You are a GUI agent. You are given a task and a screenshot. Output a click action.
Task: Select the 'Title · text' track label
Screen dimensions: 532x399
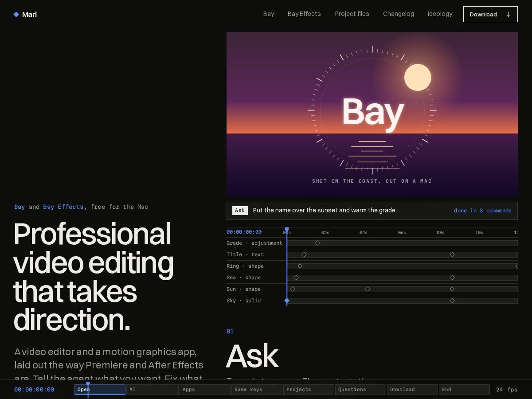(245, 254)
